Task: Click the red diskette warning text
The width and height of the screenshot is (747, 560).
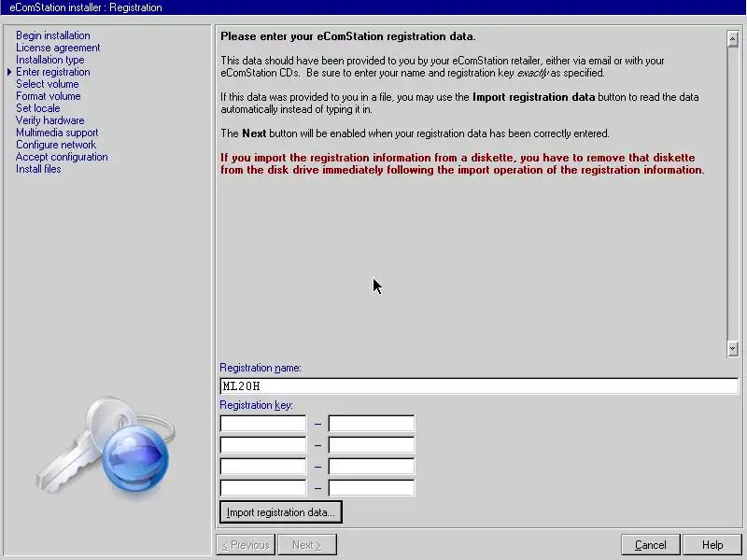Action: pos(462,164)
